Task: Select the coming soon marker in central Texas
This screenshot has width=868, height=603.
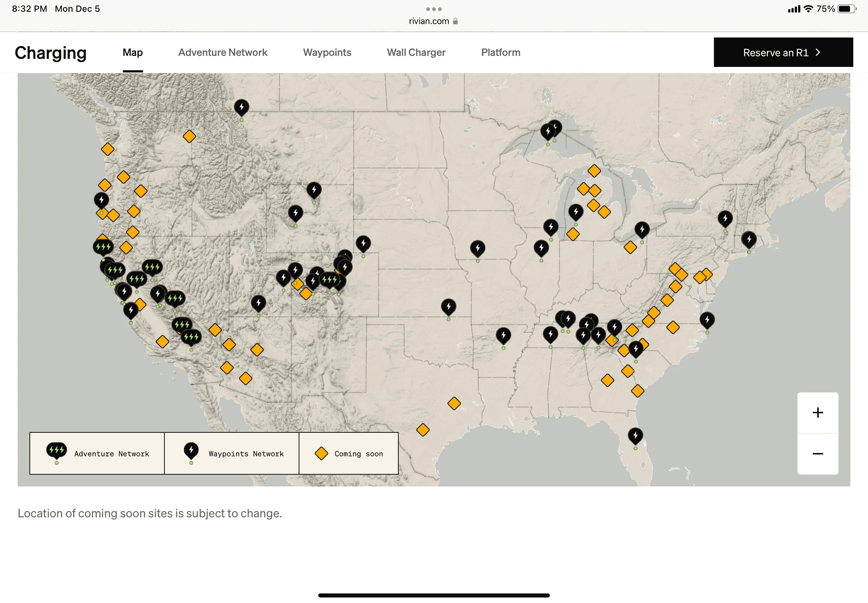Action: [454, 403]
